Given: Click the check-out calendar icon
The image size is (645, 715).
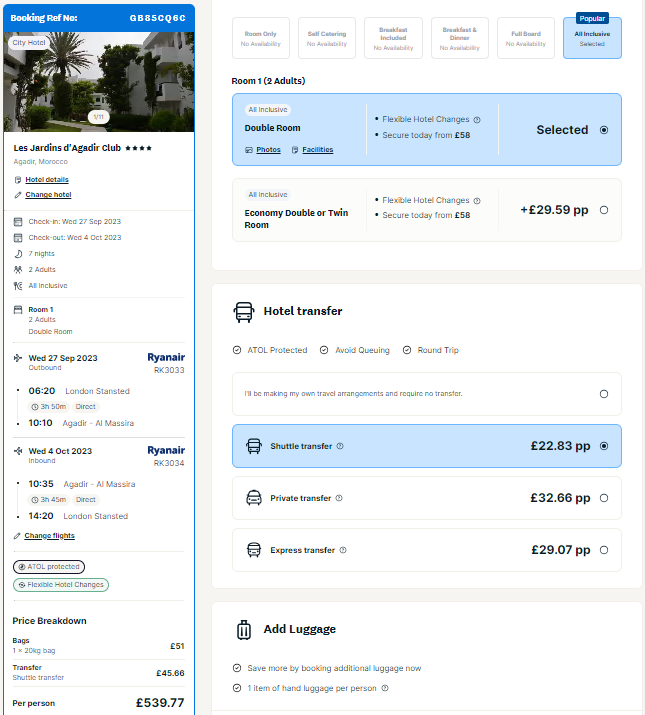Looking at the screenshot, I should tap(18, 238).
